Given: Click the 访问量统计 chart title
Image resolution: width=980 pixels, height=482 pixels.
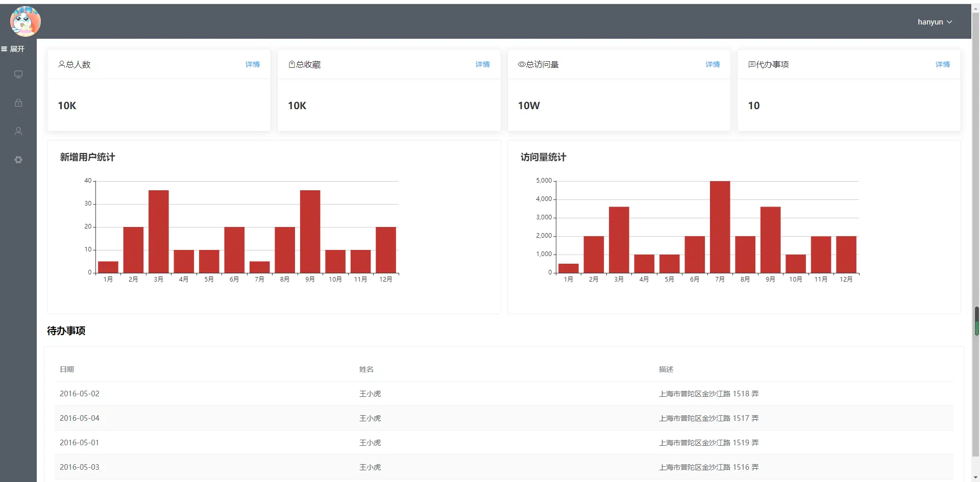Looking at the screenshot, I should pyautogui.click(x=544, y=157).
